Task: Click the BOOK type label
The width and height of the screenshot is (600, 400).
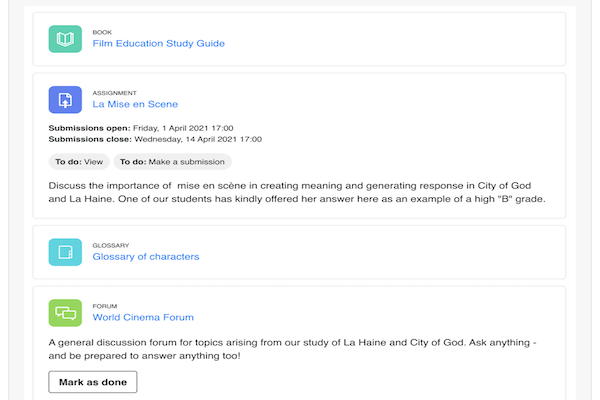Action: point(103,32)
